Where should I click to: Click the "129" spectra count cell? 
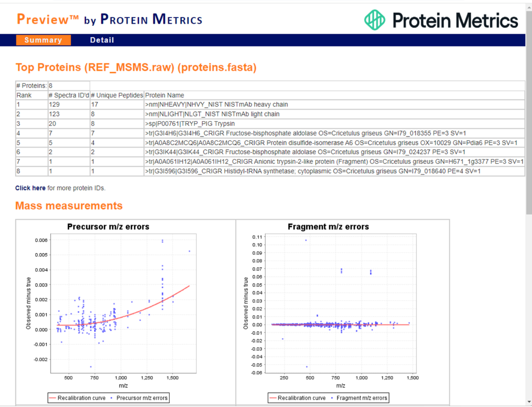pyautogui.click(x=69, y=105)
